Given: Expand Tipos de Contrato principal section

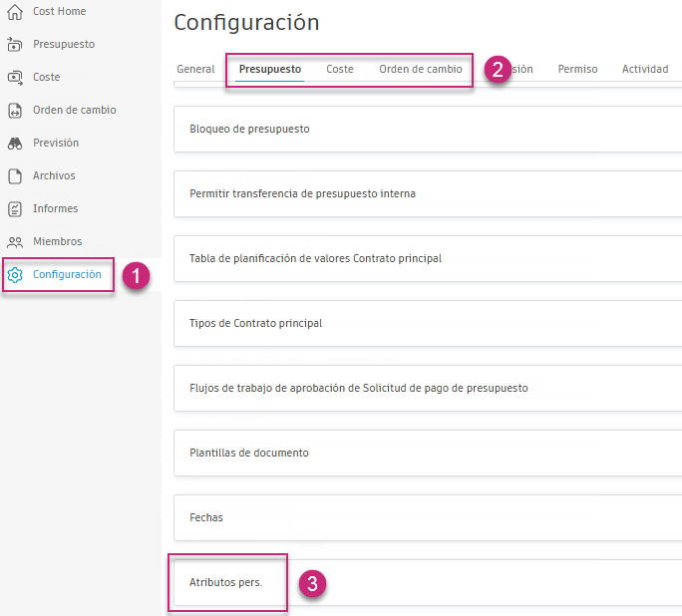Looking at the screenshot, I should (428, 323).
